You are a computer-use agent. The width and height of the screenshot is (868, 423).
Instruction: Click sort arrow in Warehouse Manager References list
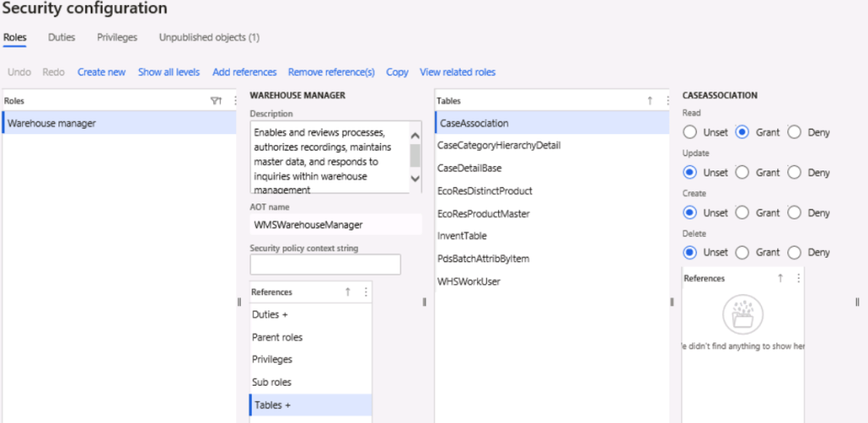[347, 292]
